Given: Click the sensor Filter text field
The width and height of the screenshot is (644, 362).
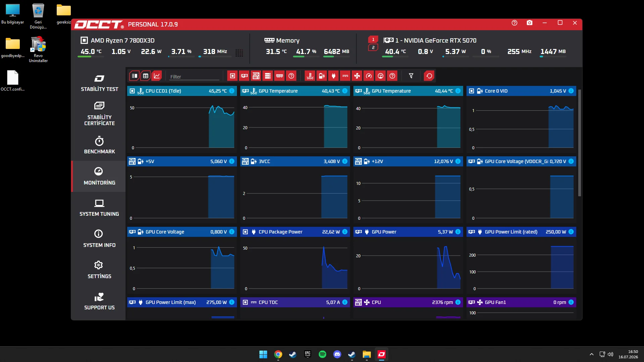Looking at the screenshot, I should click(195, 76).
